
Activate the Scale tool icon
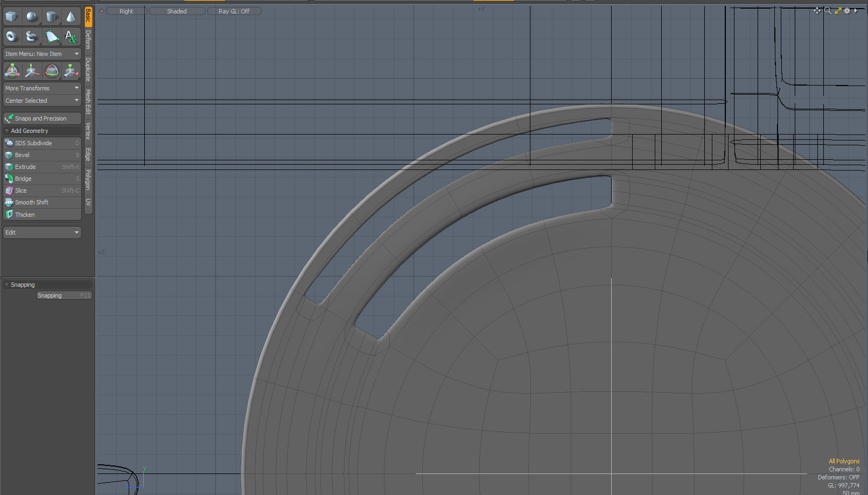tap(71, 70)
